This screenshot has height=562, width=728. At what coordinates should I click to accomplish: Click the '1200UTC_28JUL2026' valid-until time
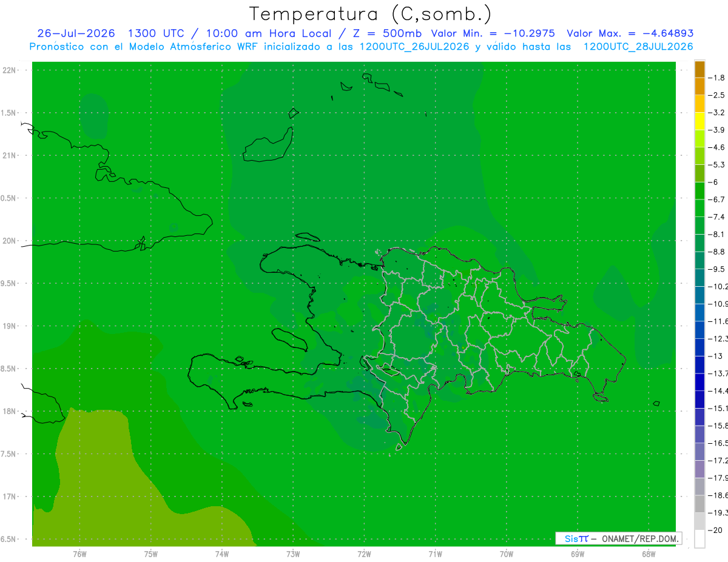(x=638, y=47)
